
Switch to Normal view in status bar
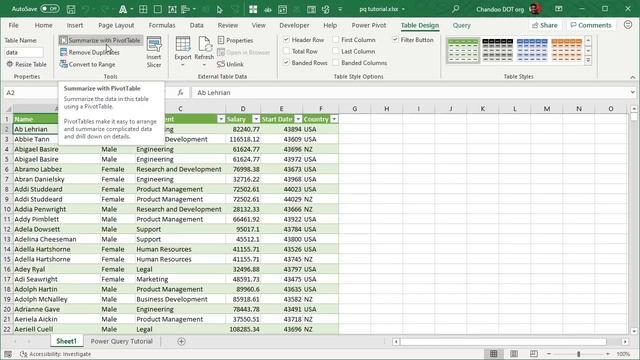(493, 353)
